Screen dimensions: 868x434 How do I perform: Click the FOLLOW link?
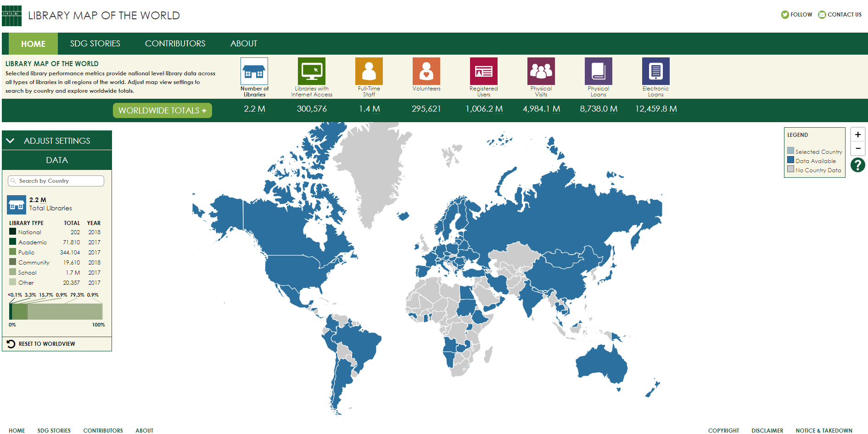pyautogui.click(x=801, y=15)
